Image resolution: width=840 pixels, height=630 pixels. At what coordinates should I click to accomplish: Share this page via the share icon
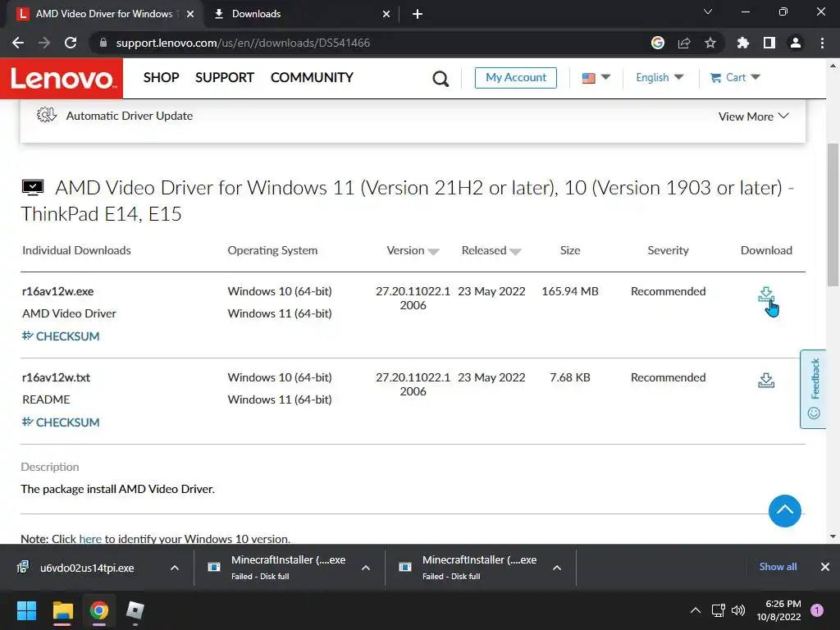(684, 43)
